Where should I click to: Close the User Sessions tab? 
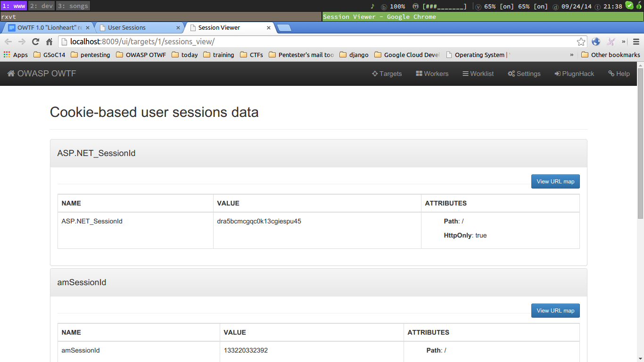tap(178, 28)
